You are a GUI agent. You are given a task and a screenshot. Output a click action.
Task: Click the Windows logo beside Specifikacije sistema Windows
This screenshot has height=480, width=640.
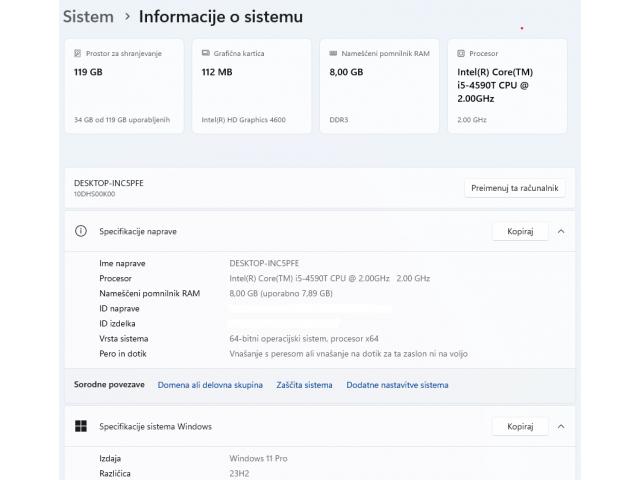[x=81, y=426]
